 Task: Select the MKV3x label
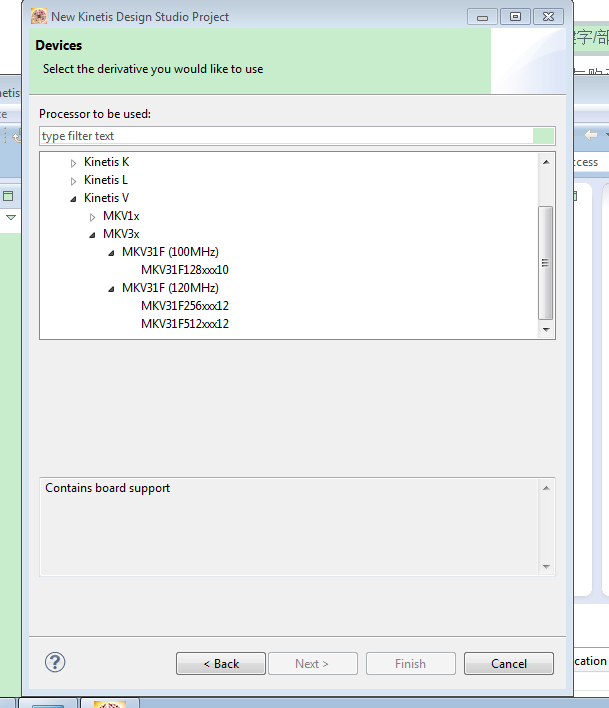pos(121,234)
